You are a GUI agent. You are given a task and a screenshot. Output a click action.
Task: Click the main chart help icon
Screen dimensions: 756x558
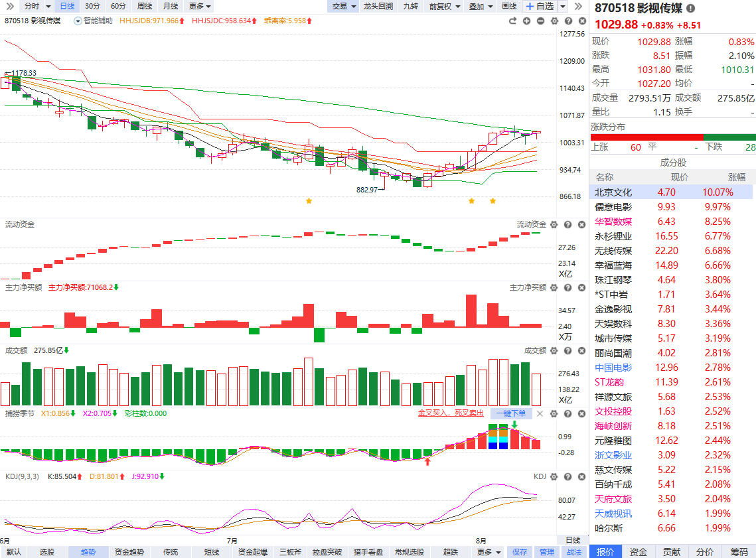tap(568, 21)
